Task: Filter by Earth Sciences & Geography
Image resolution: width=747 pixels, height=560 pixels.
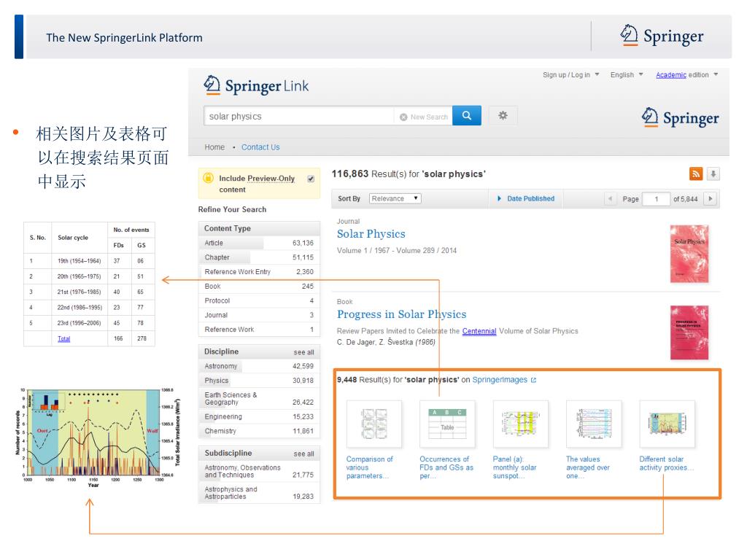Action: click(259, 399)
